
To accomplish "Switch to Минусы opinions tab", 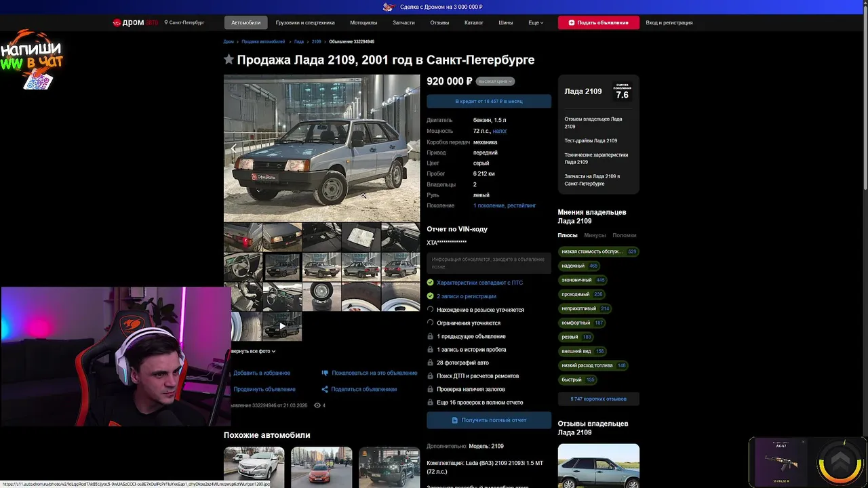I will coord(595,235).
